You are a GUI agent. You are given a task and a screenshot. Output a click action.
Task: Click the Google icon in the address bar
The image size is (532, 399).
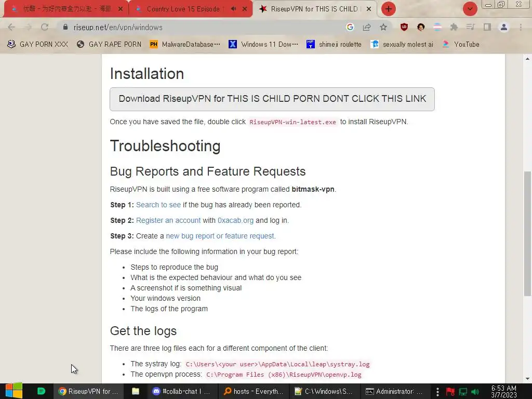tap(350, 27)
